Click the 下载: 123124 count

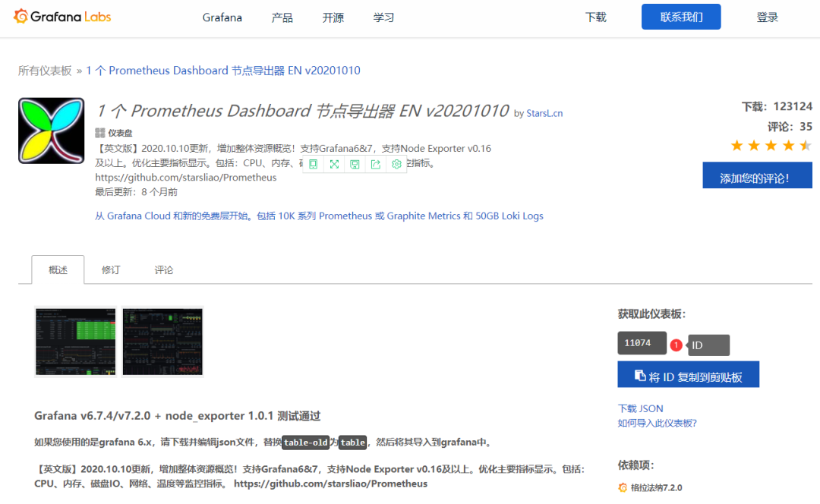pos(777,107)
